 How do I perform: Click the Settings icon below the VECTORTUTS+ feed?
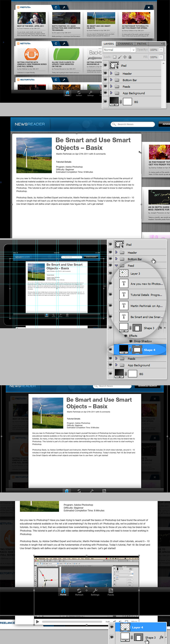(90, 93)
